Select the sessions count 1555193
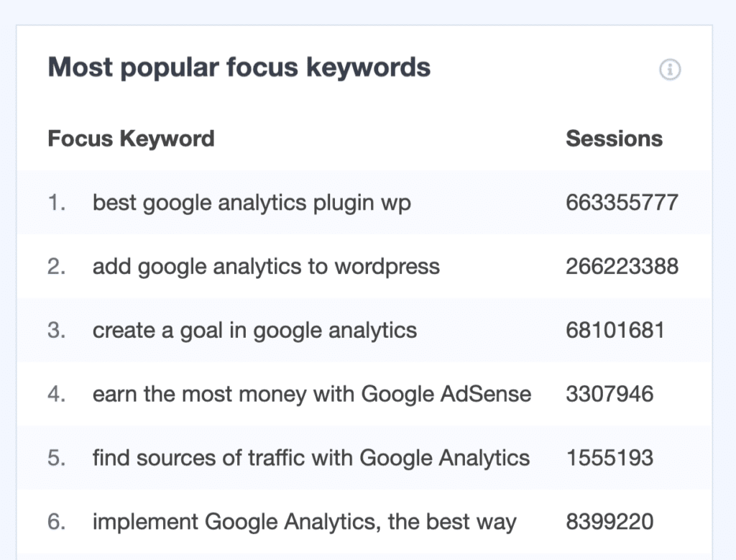Screen dimensions: 736x560 (x=610, y=458)
